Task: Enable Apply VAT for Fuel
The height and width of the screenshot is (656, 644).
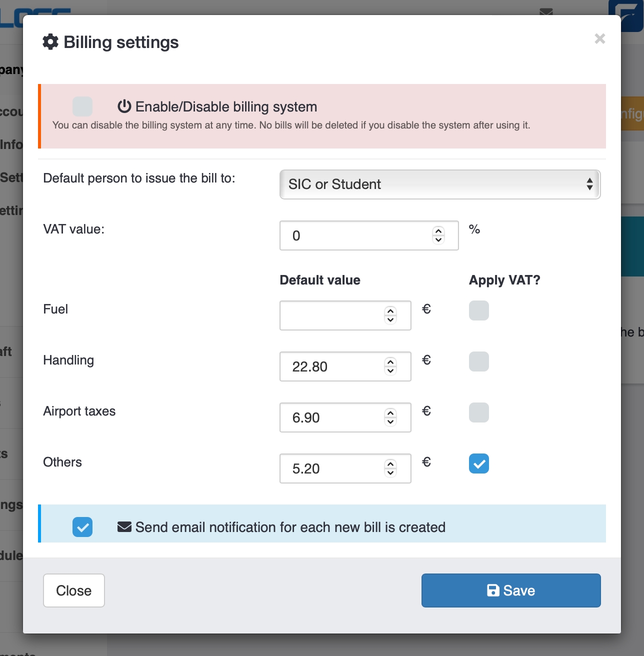Action: 478,310
